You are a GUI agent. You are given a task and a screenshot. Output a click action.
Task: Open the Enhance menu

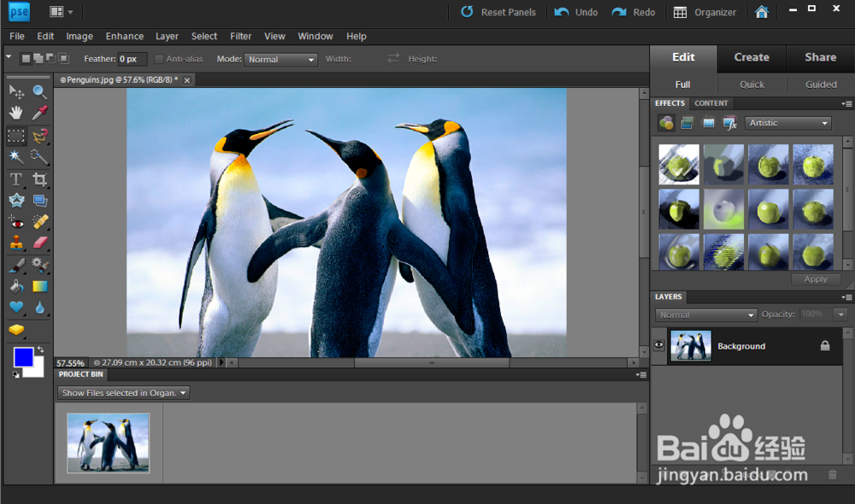[124, 36]
